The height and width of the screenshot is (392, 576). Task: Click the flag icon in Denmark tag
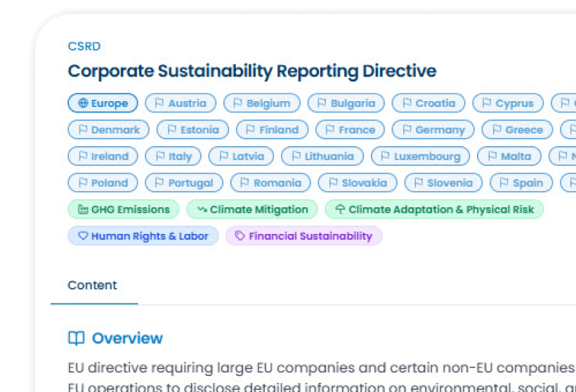[83, 129]
